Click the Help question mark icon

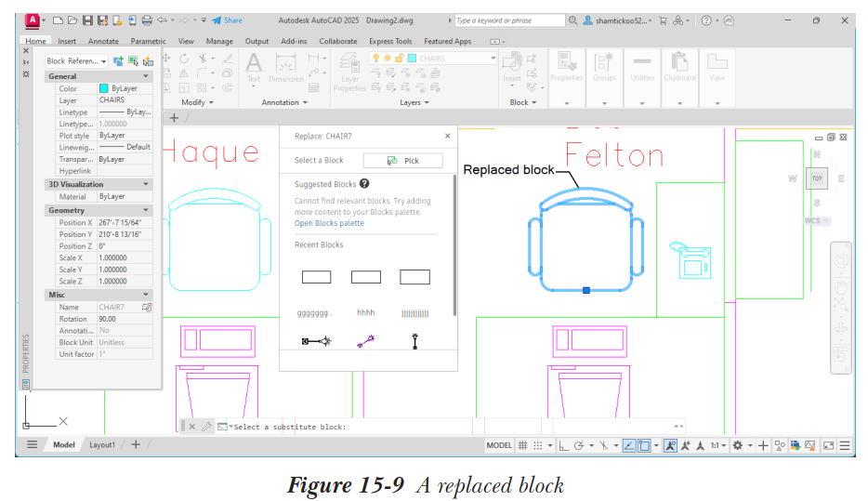(706, 20)
